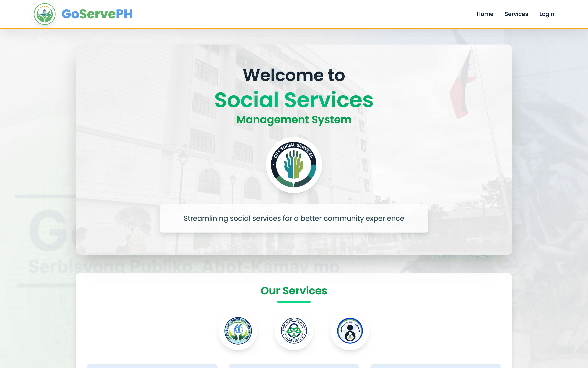Image resolution: width=588 pixels, height=368 pixels.
Task: Click the 'Our Services' section title
Action: [x=294, y=291]
